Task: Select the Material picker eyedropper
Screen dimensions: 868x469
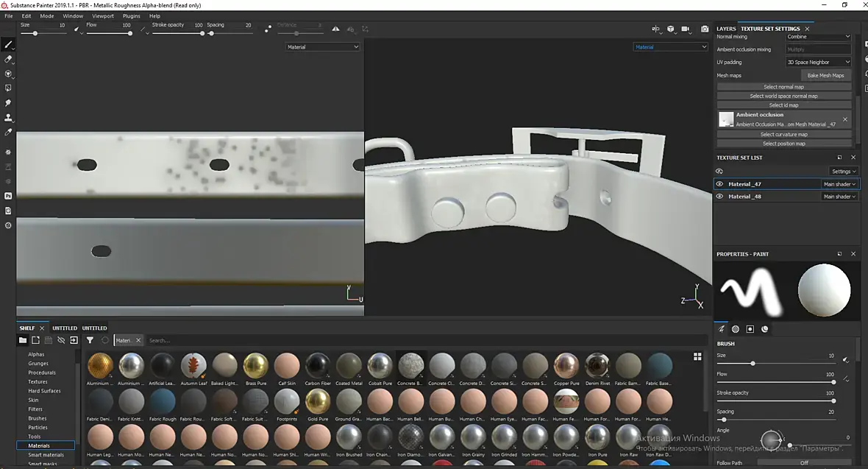Action: click(x=8, y=133)
